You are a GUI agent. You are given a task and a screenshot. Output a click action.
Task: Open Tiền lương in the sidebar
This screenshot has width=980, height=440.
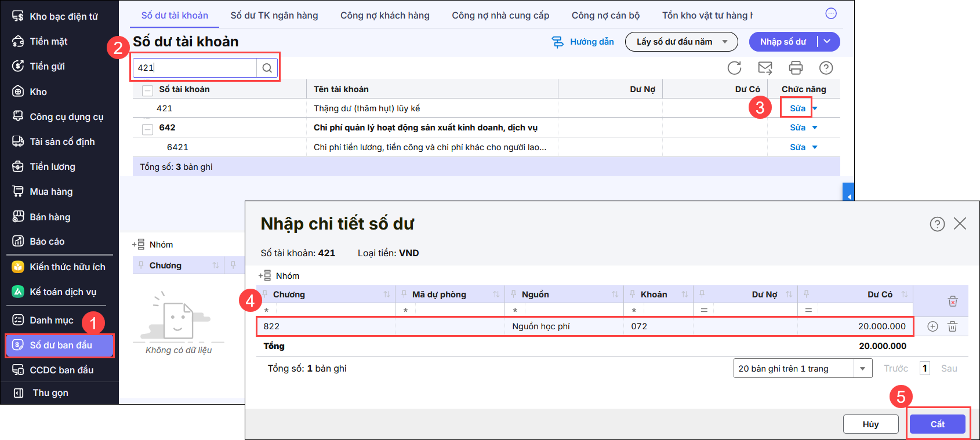[x=52, y=167]
